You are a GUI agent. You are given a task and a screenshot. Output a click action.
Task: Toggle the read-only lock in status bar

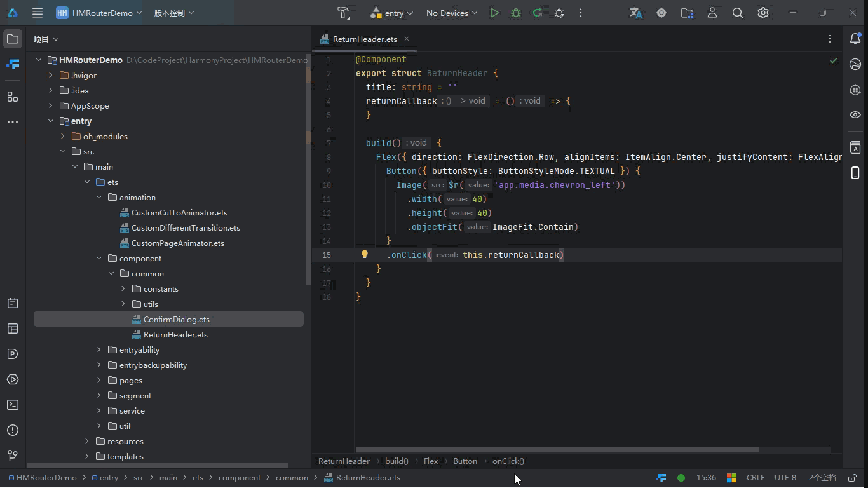853,478
